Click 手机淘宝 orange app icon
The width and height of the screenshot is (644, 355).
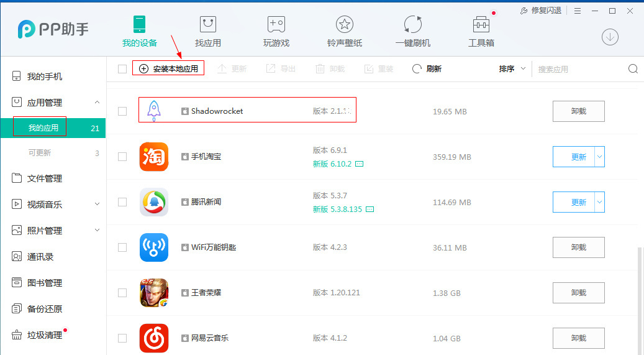click(154, 157)
